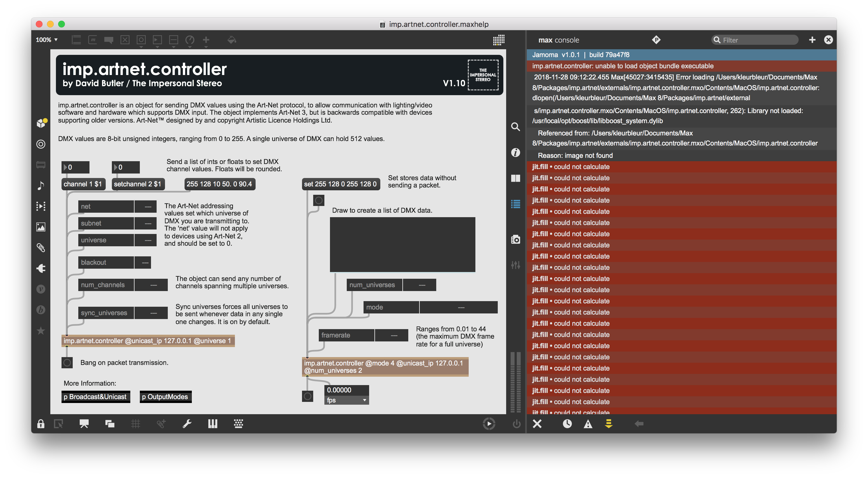Click the draw DMX data multislider area
The height and width of the screenshot is (478, 868).
[402, 244]
